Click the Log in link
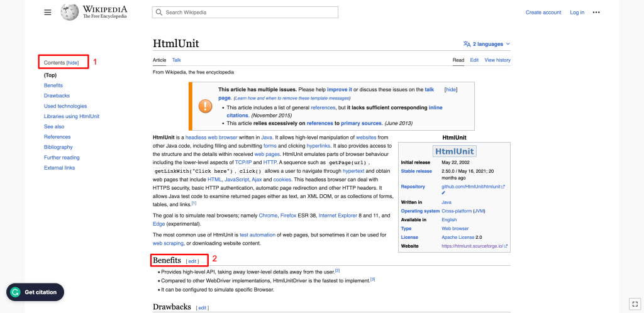The height and width of the screenshot is (313, 644). pyautogui.click(x=577, y=13)
